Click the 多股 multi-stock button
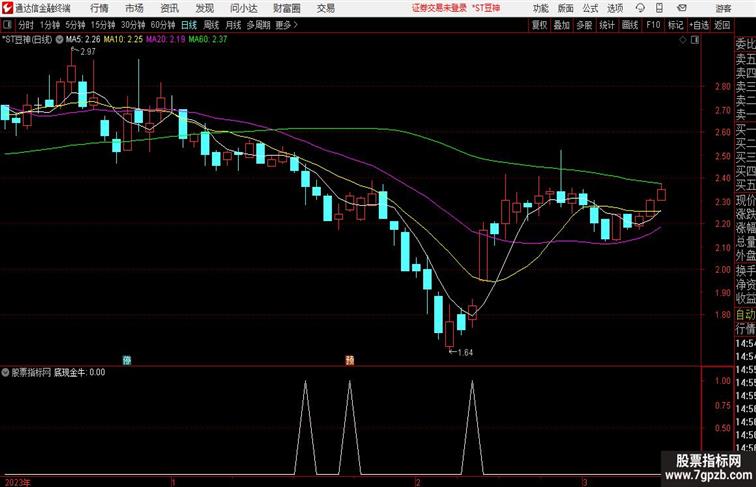 [x=584, y=25]
